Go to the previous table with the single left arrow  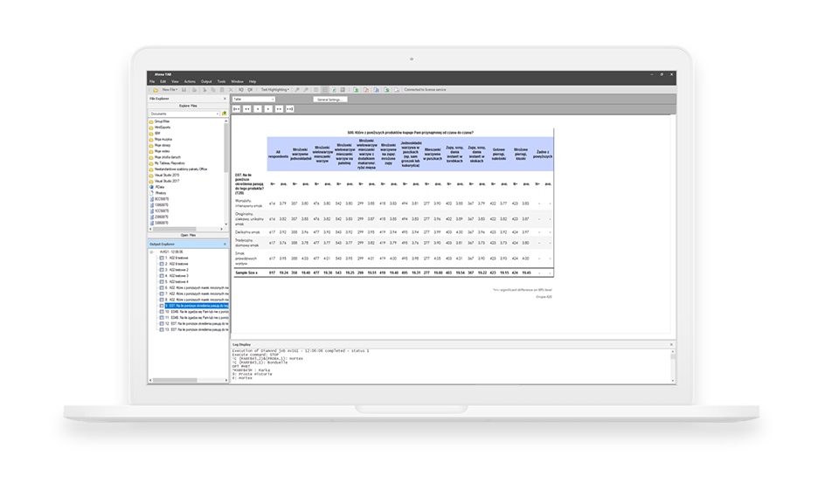tap(257, 107)
